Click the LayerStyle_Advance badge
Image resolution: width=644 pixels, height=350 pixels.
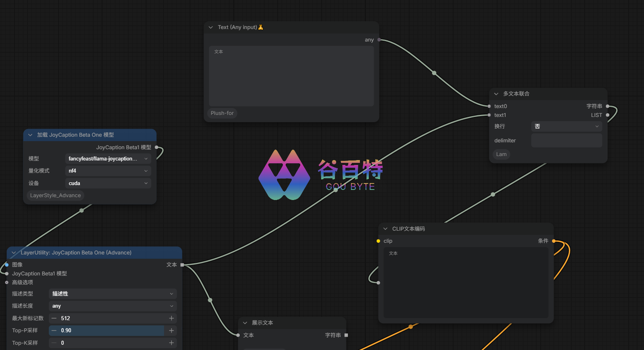tap(55, 196)
